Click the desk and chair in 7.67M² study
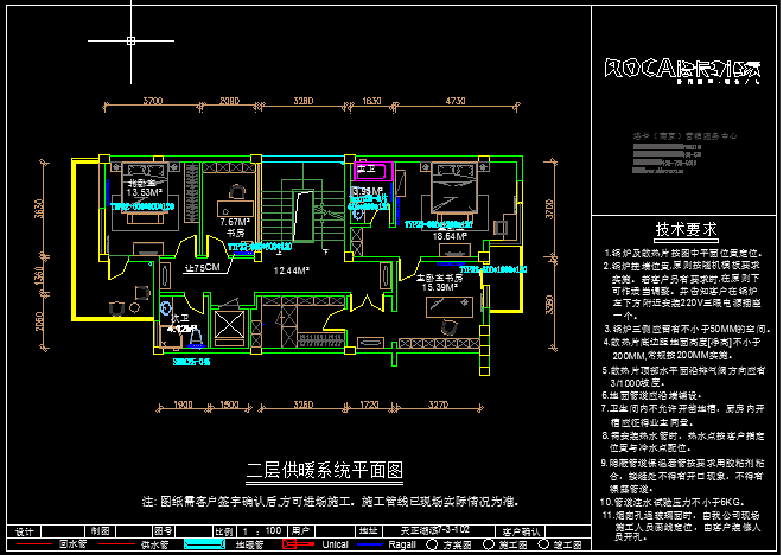781x555 pixels. pyautogui.click(x=237, y=191)
